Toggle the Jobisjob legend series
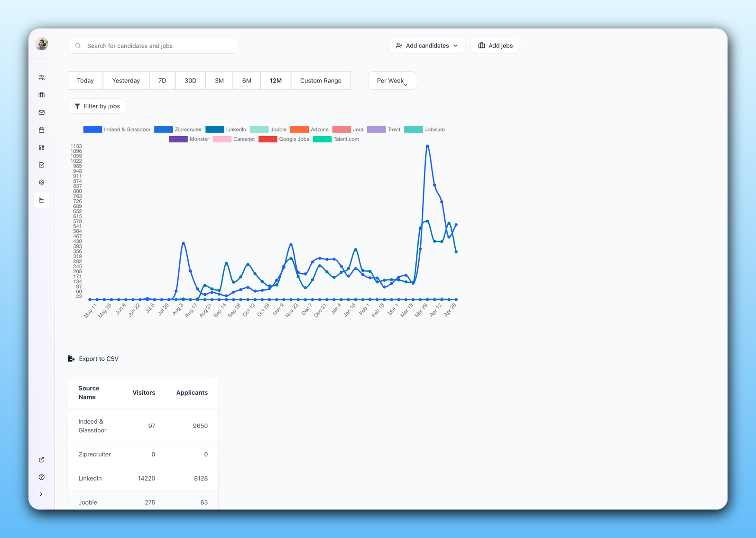Screen dimensions: 756x538 424,130
